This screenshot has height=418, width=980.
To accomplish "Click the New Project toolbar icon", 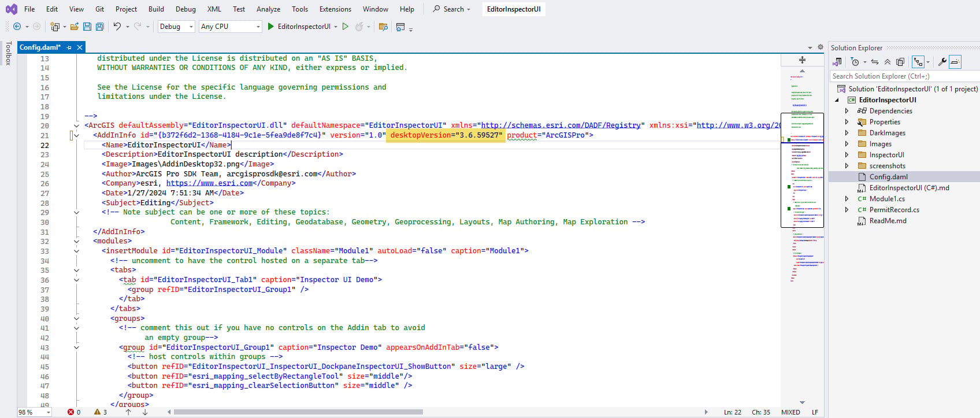I will tap(55, 27).
